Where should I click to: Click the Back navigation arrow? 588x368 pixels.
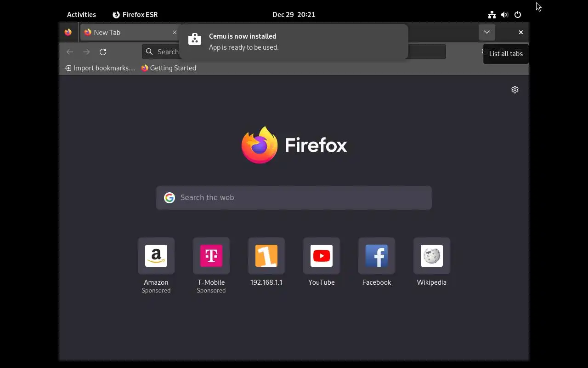click(70, 52)
